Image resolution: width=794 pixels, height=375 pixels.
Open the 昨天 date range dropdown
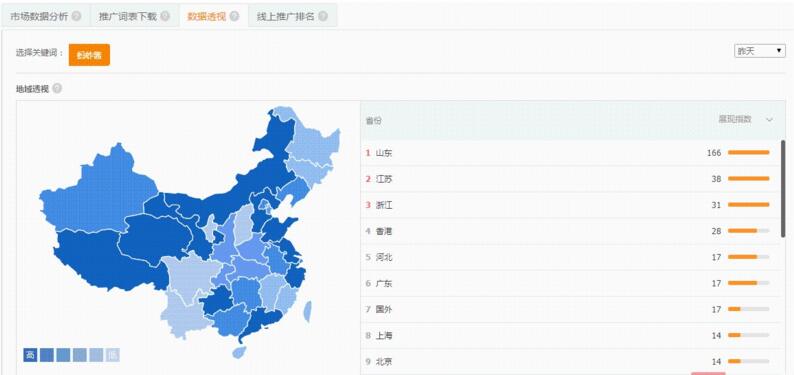[760, 51]
